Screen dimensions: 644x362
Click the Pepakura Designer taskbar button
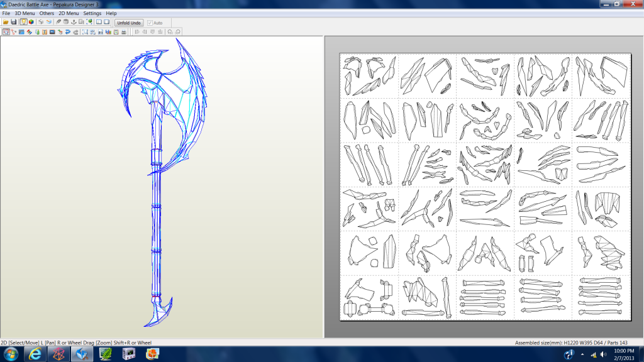pyautogui.click(x=82, y=354)
